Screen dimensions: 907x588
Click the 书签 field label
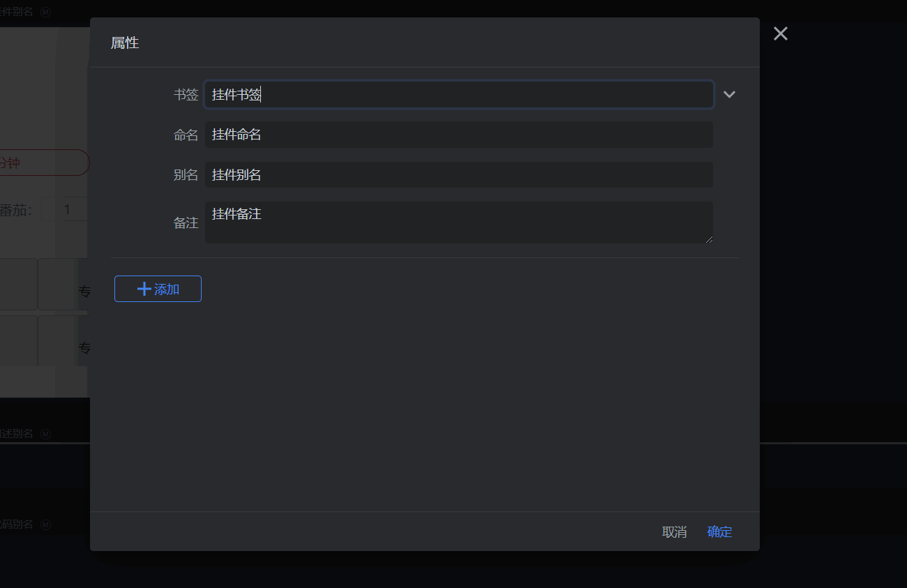click(x=186, y=95)
